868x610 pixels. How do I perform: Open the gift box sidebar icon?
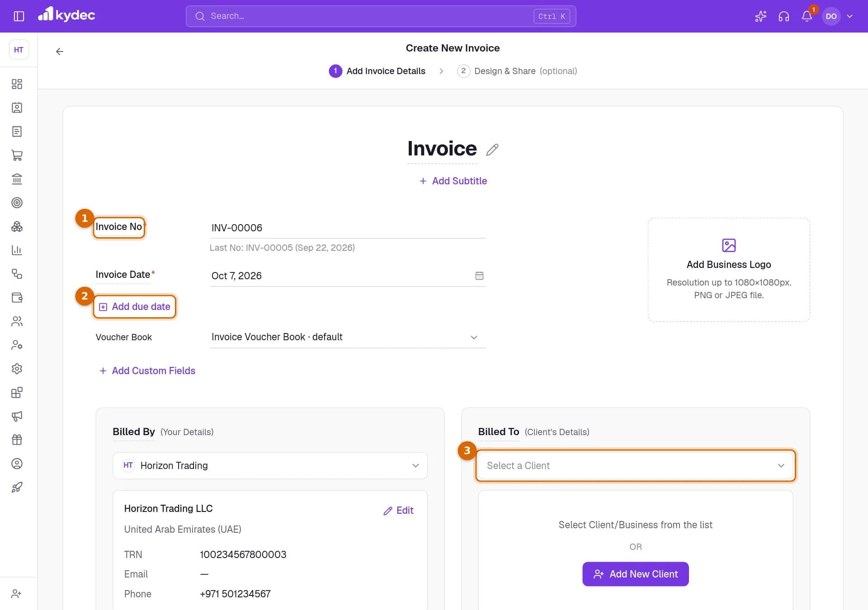(17, 440)
